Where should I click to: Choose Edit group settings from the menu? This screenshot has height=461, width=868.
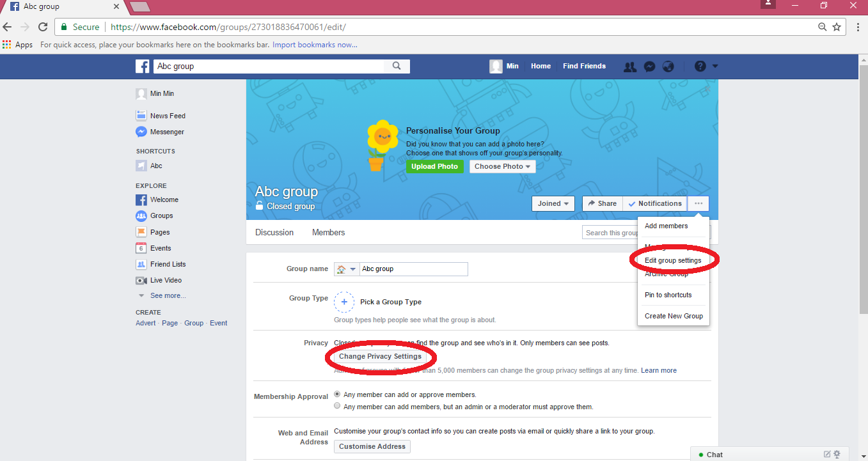coord(673,260)
